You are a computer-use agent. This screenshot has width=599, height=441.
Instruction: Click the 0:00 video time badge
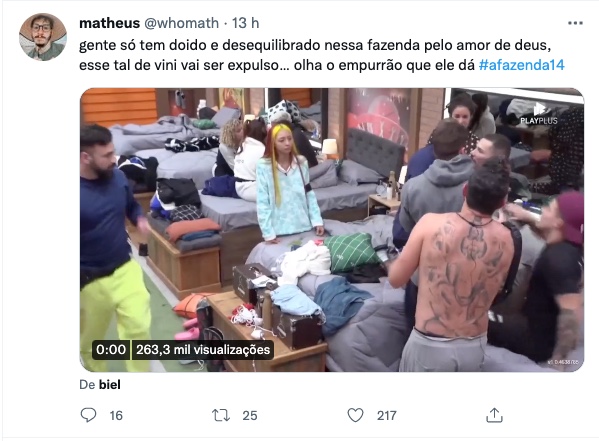click(x=111, y=350)
